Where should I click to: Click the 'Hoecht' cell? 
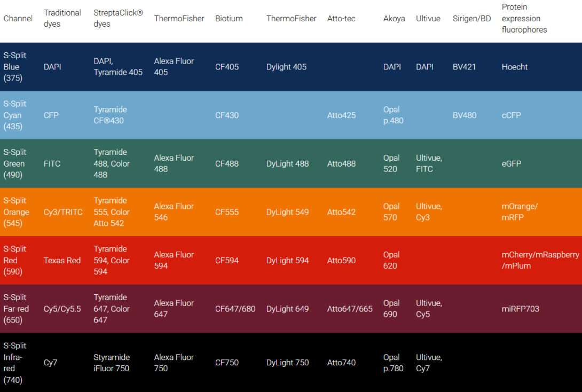pos(514,67)
